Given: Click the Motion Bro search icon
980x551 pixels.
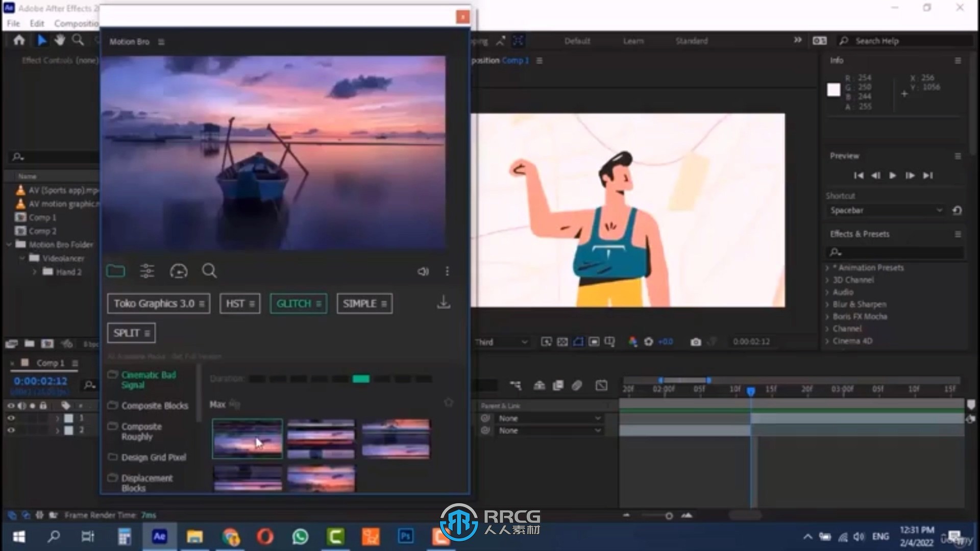Looking at the screenshot, I should 210,271.
